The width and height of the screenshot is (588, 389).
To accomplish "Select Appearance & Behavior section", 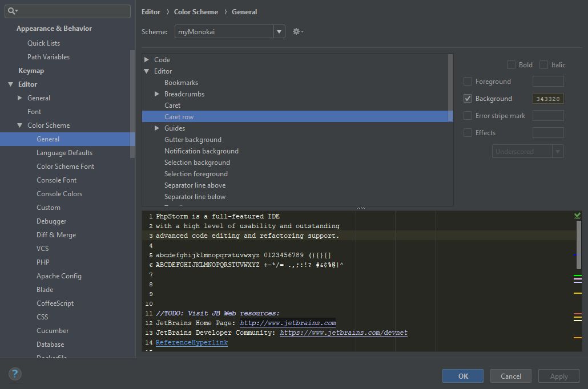I will pos(54,29).
